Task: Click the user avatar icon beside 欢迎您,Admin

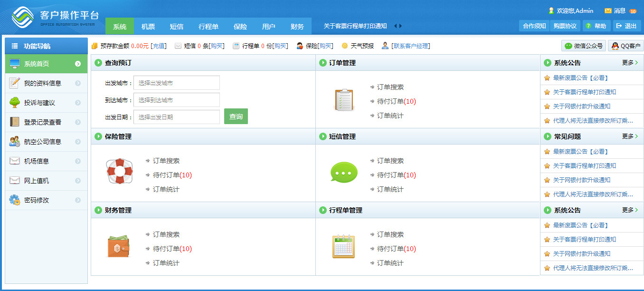Action: click(x=551, y=10)
